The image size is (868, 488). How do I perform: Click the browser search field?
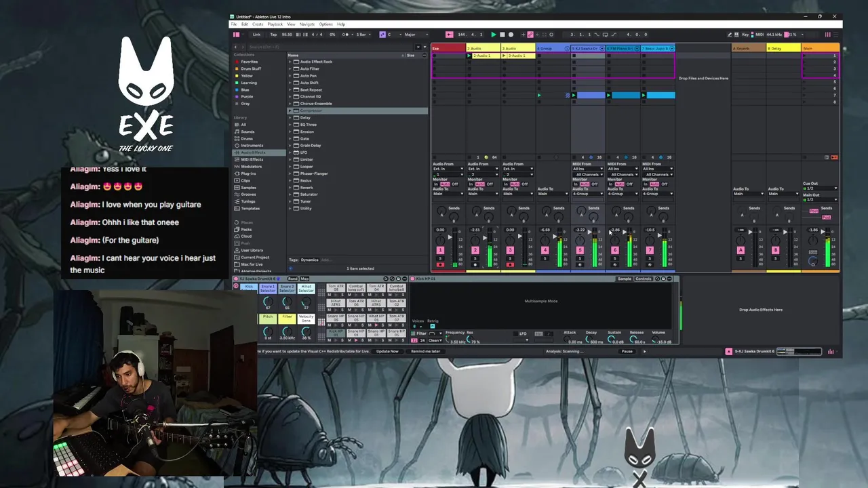tap(329, 47)
